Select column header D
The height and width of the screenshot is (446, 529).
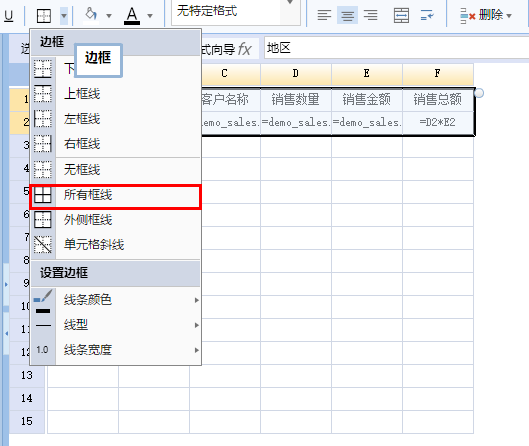(296, 74)
